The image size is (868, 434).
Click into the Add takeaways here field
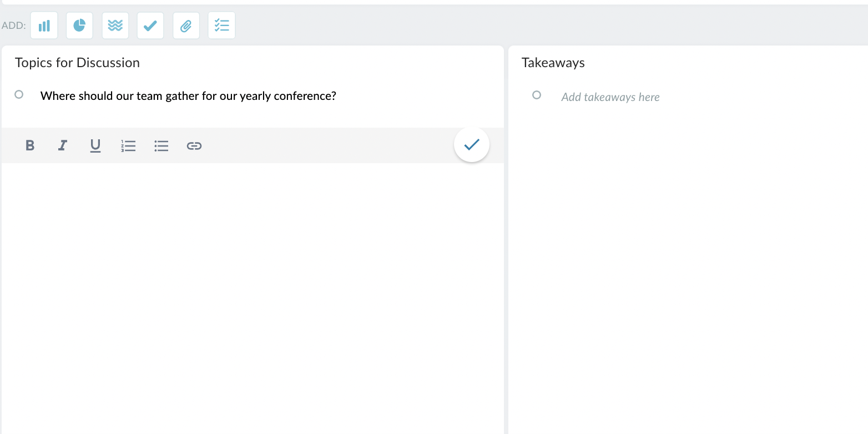pyautogui.click(x=610, y=97)
